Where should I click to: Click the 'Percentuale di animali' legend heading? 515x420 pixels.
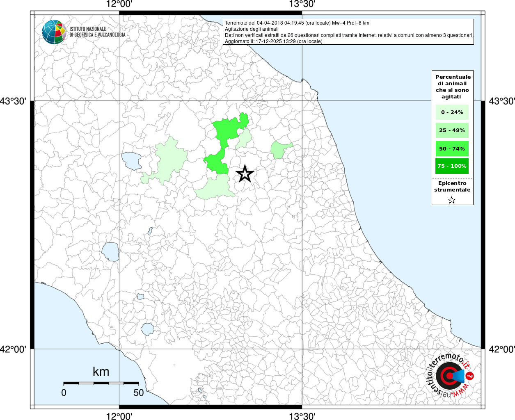(453, 87)
